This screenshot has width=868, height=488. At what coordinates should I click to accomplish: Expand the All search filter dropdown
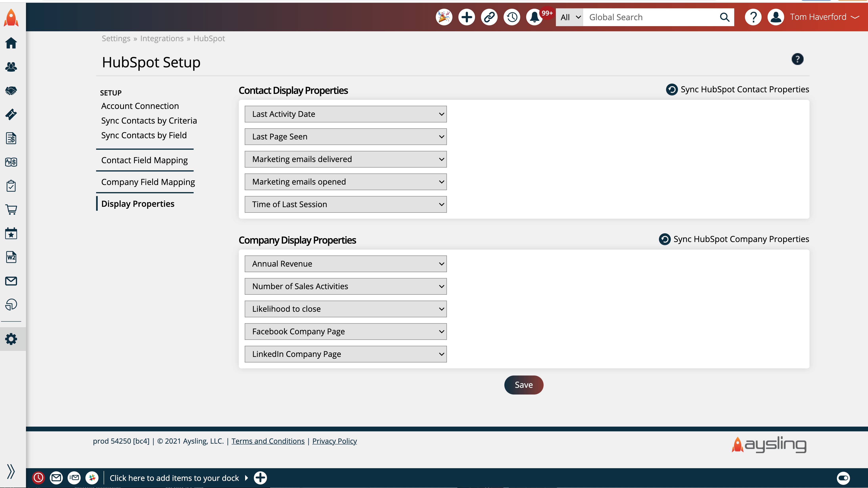click(569, 17)
